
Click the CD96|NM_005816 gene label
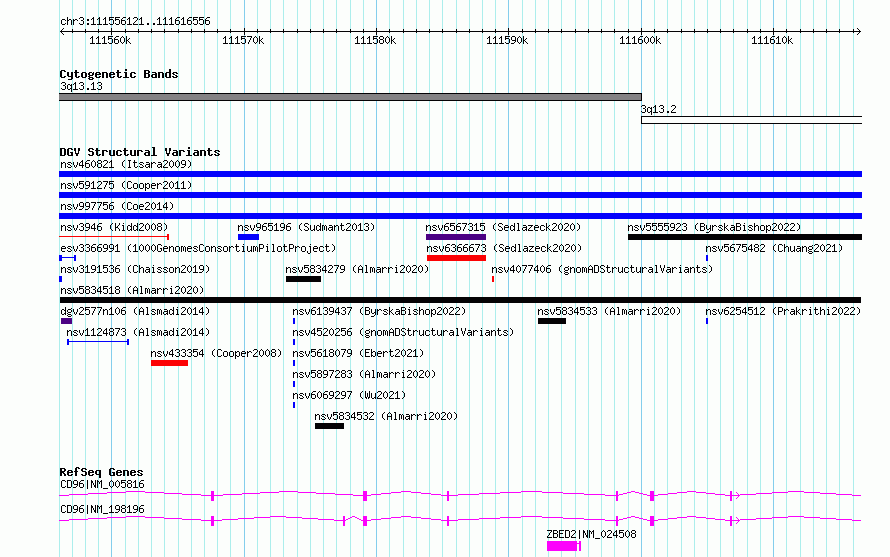tap(102, 484)
